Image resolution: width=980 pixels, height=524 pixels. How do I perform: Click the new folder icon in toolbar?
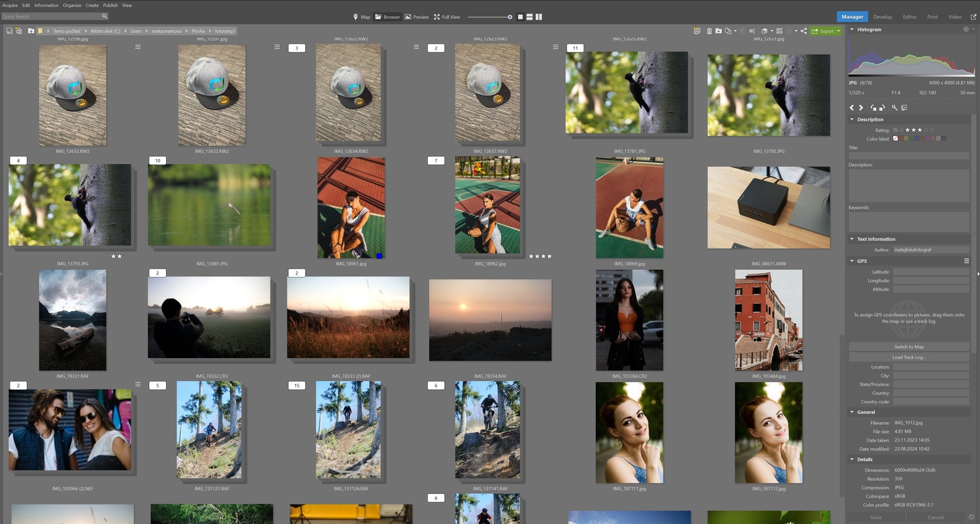719,31
